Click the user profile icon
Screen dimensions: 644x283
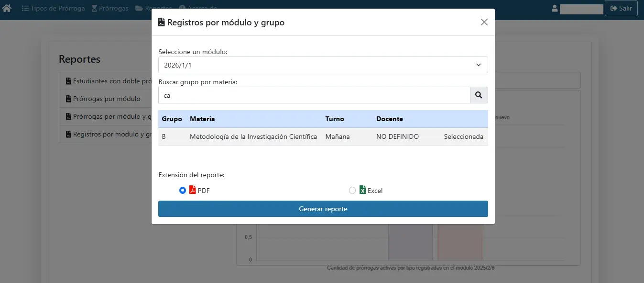click(x=555, y=8)
